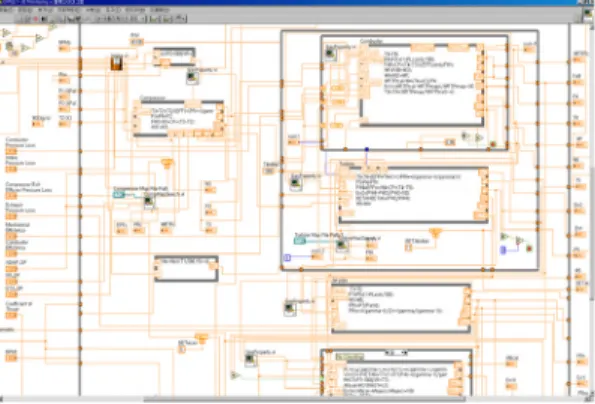Click the small formula node below the compressor map search
Image resolution: width=595 pixels, height=404 pixels.
(186, 269)
